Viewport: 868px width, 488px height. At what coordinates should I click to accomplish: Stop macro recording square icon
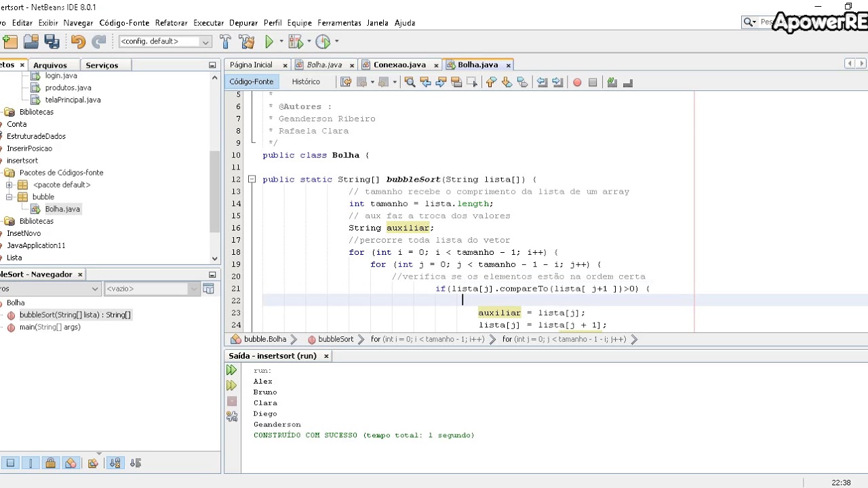(x=593, y=82)
